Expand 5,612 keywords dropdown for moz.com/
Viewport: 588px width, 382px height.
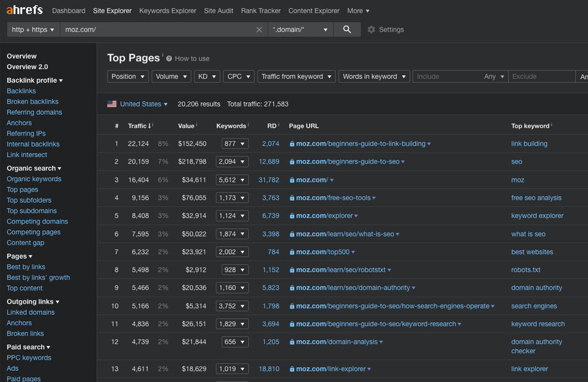point(232,180)
